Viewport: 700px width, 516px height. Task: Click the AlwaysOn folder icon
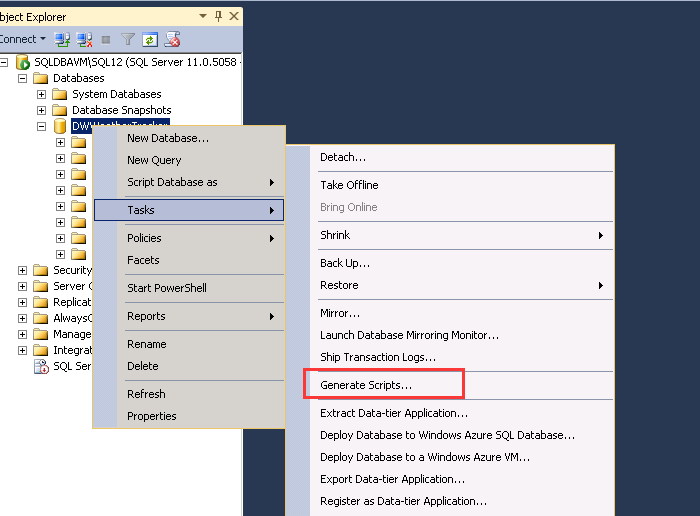[41, 318]
